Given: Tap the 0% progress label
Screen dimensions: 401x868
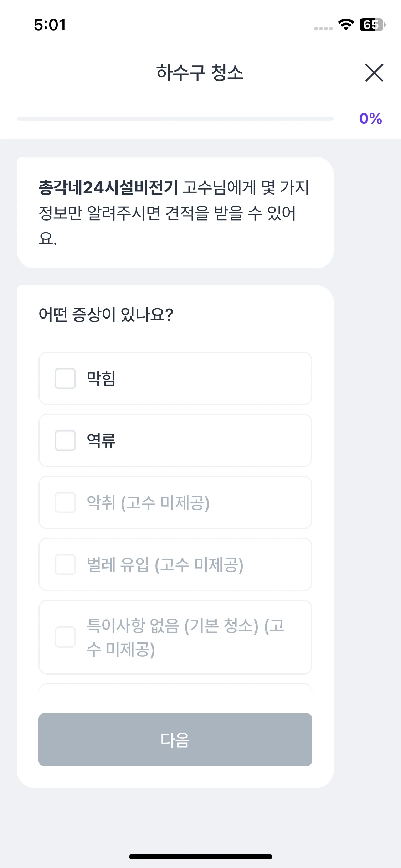Looking at the screenshot, I should click(x=370, y=119).
